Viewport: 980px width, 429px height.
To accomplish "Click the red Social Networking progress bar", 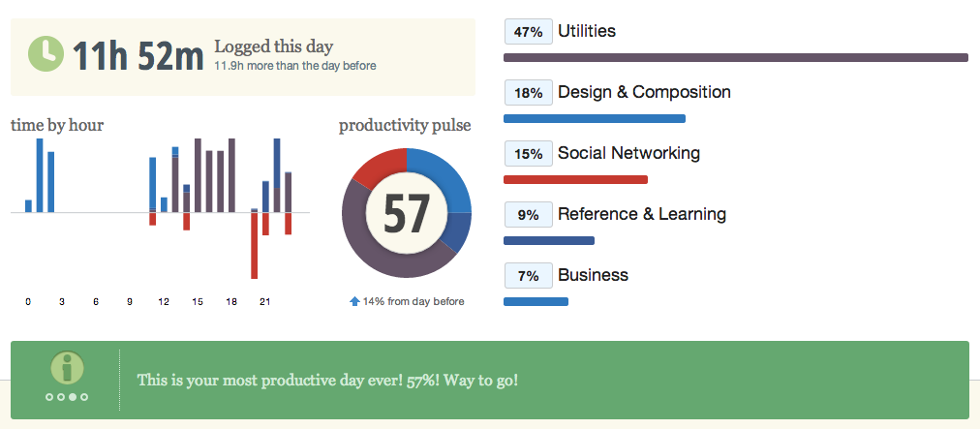I will click(575, 180).
